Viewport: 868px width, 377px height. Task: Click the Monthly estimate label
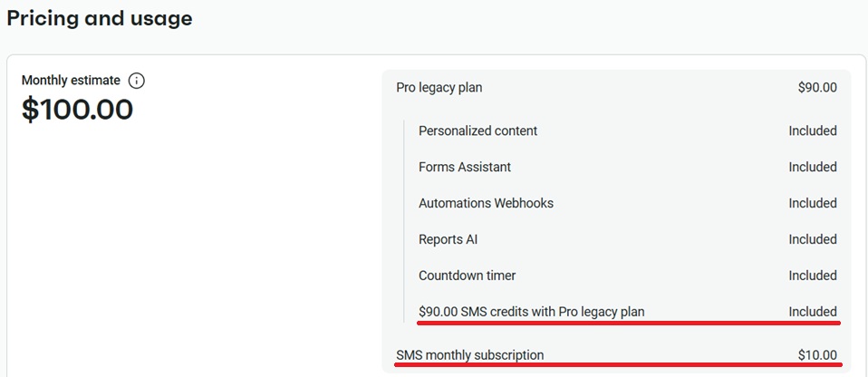[x=71, y=81]
